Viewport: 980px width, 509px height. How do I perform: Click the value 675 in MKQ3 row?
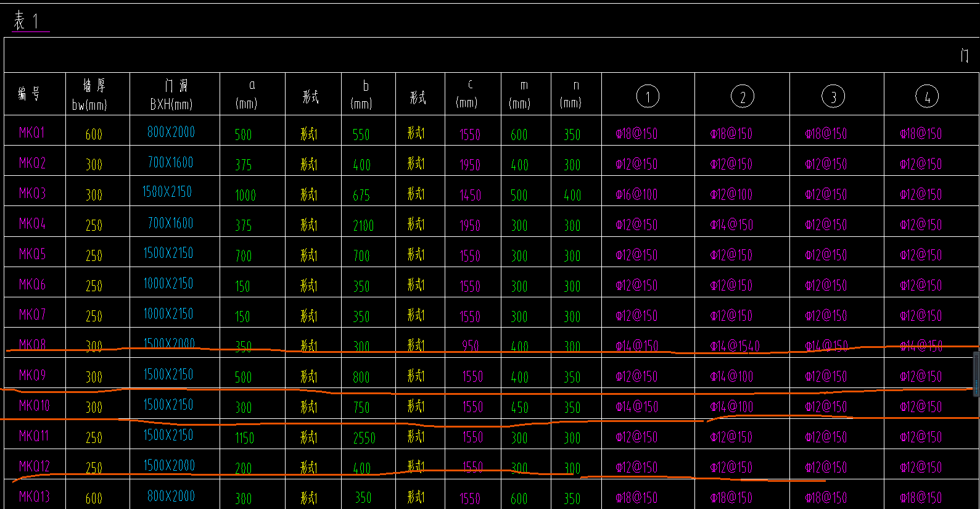pos(361,195)
